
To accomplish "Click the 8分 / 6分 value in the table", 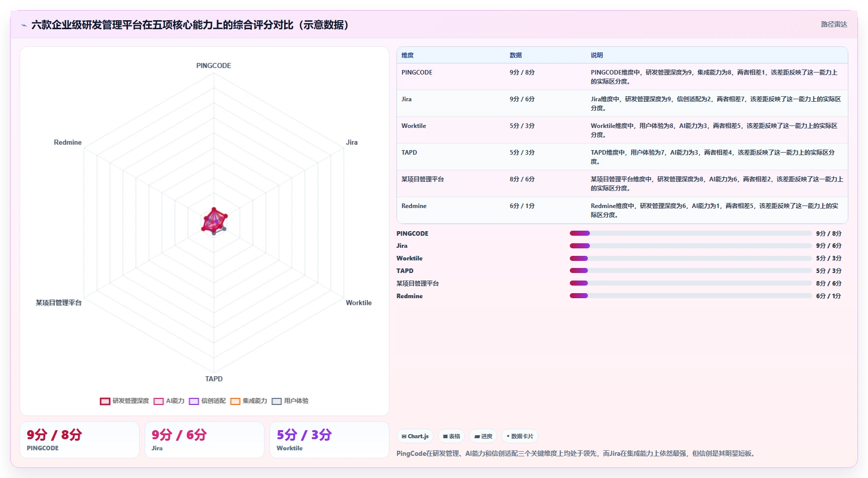I will point(522,179).
